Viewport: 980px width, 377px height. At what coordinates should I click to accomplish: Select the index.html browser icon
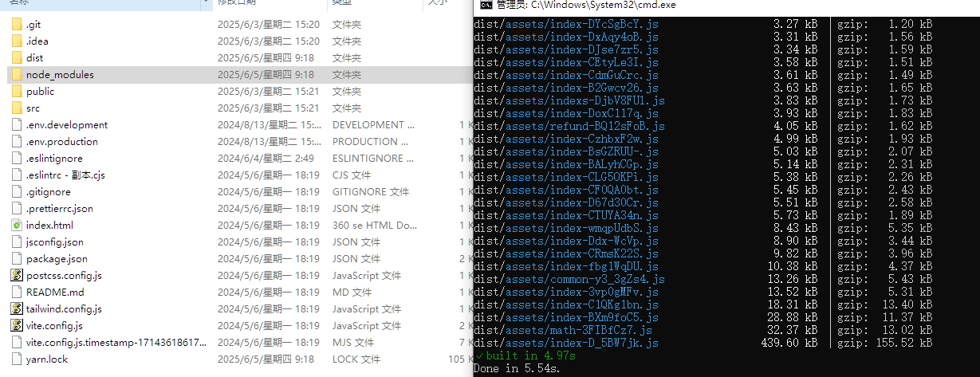[x=18, y=226]
